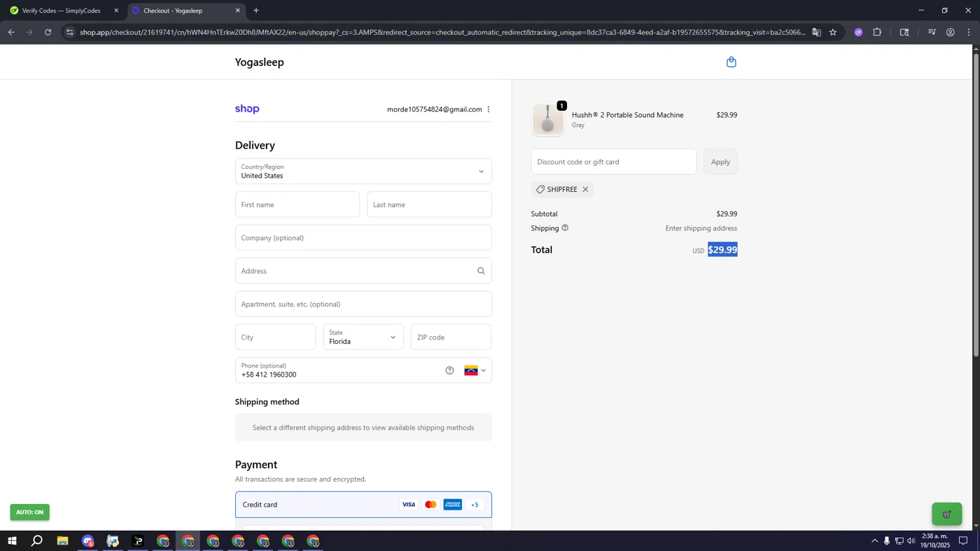Click the green cart floating button
980x551 pixels.
[x=947, y=514]
